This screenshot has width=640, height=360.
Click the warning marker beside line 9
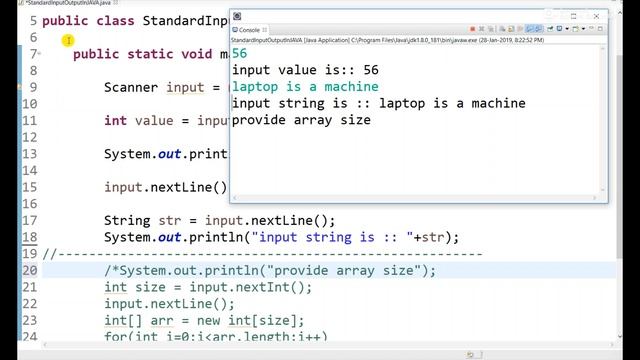click(19, 87)
